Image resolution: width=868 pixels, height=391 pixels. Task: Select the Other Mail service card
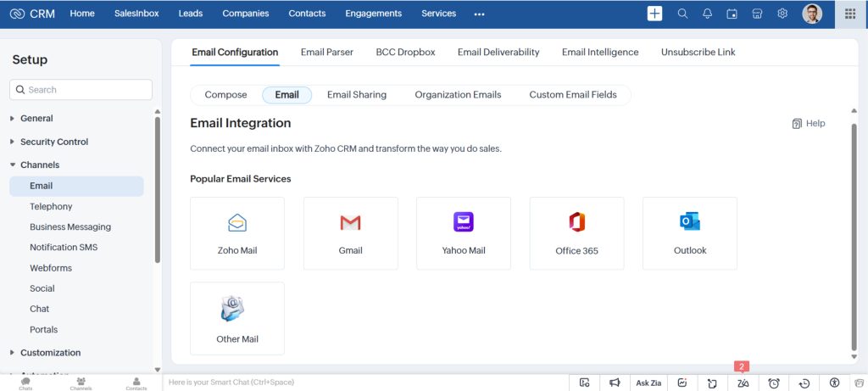coord(237,318)
